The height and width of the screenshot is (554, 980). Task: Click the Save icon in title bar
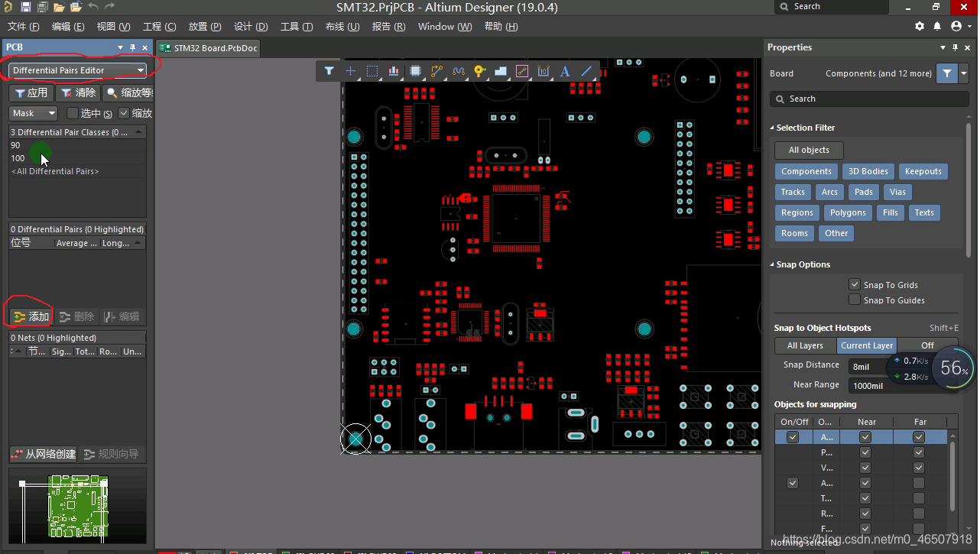click(25, 8)
